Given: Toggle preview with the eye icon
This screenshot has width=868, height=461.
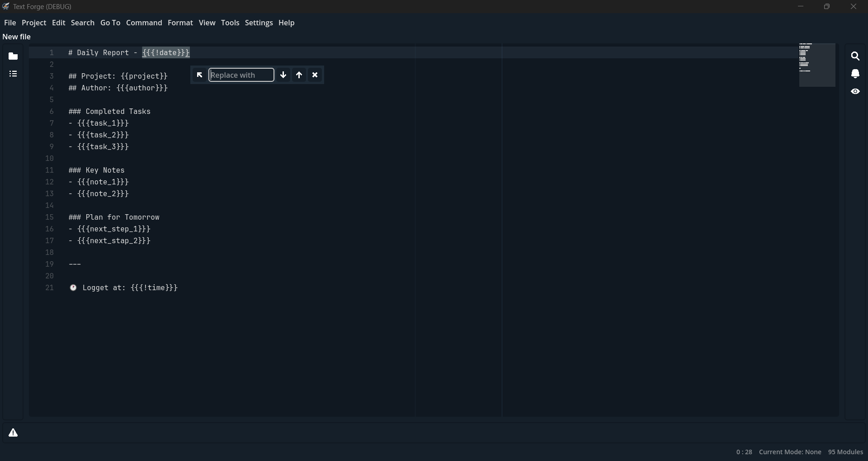Looking at the screenshot, I should point(856,91).
